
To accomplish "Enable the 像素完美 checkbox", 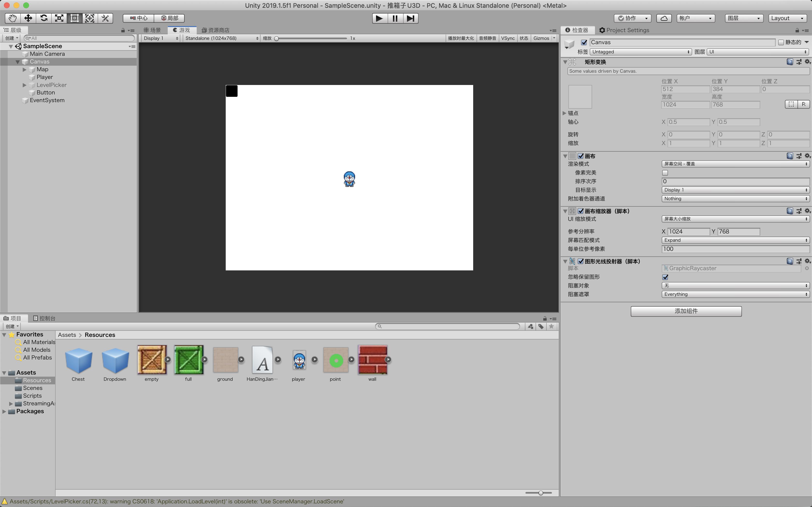I will tap(665, 173).
